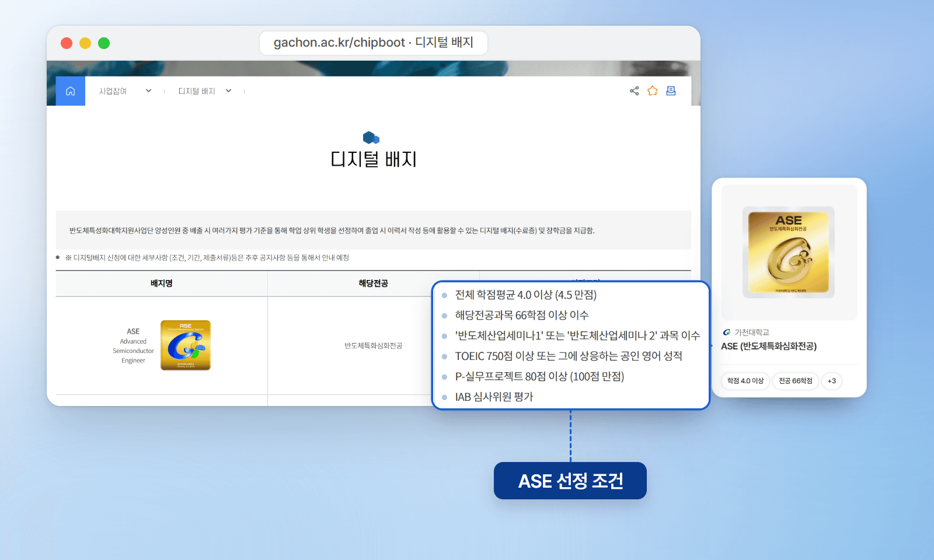Image resolution: width=934 pixels, height=560 pixels.
Task: Click the blue hexagon icon above heading
Action: [371, 138]
